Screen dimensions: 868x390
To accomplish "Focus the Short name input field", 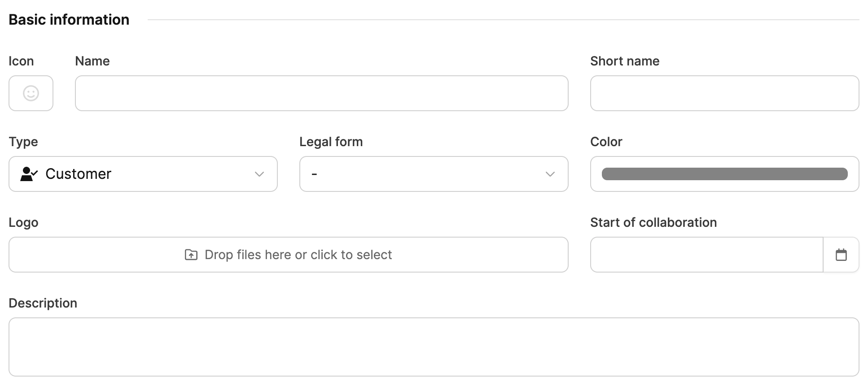I will 724,93.
